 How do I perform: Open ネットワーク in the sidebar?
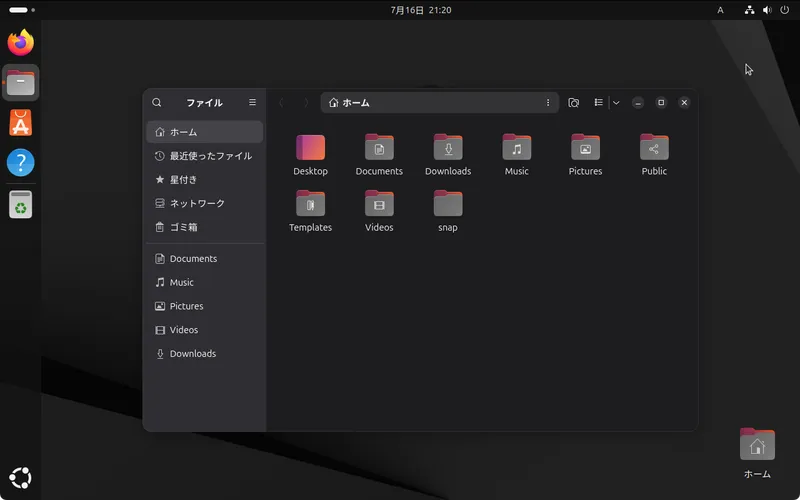pyautogui.click(x=205, y=203)
